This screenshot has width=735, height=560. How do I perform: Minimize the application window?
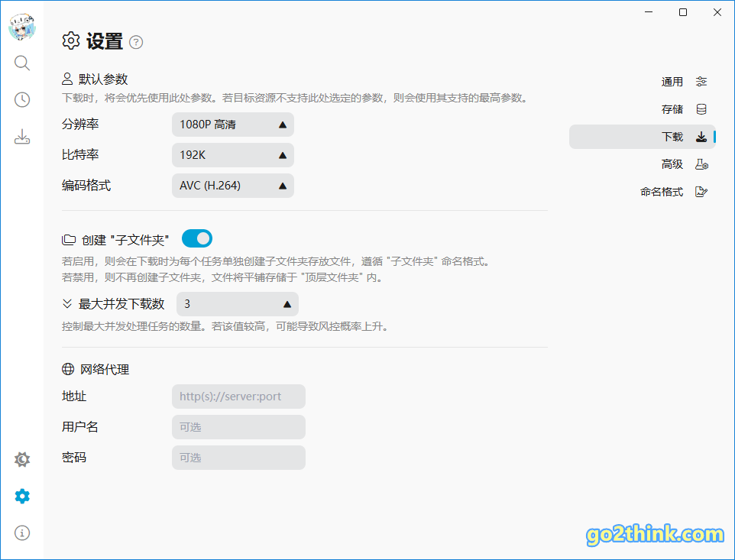[649, 12]
